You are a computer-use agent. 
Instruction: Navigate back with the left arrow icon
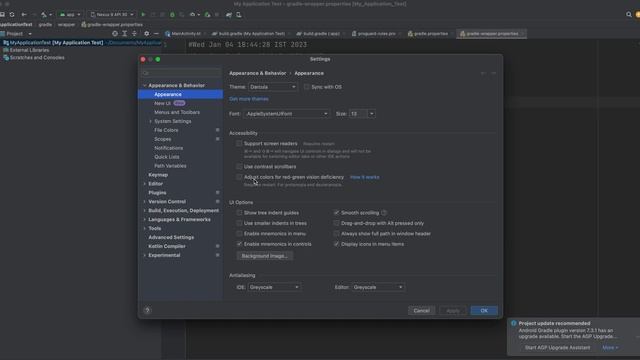24,15
